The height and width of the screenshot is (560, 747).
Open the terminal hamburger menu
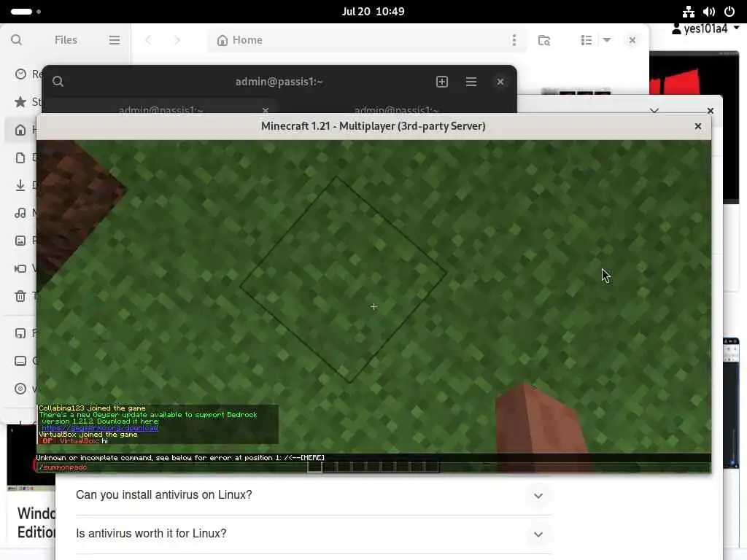coord(471,82)
